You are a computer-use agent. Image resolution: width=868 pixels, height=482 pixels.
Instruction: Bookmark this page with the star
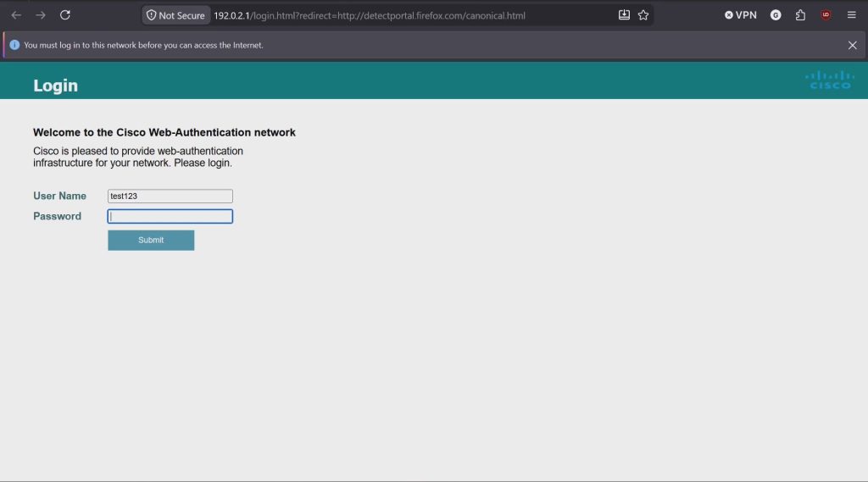pos(643,15)
